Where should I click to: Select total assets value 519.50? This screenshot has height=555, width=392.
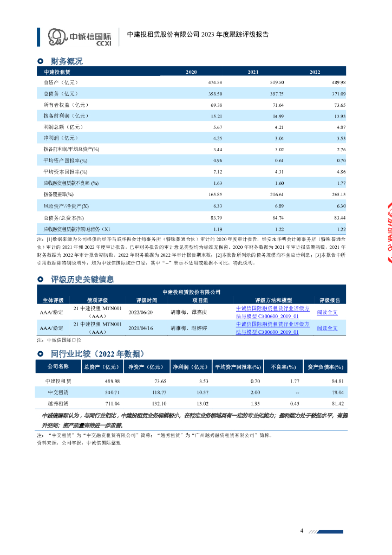(x=277, y=82)
